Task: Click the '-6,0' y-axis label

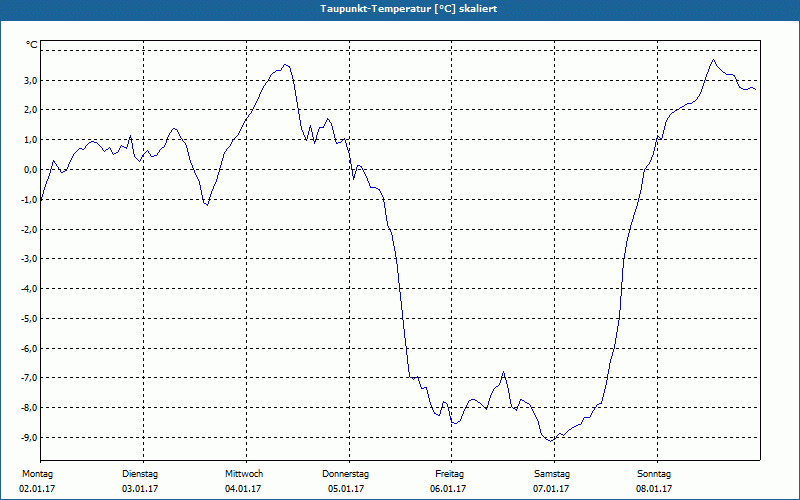Action: click(29, 348)
